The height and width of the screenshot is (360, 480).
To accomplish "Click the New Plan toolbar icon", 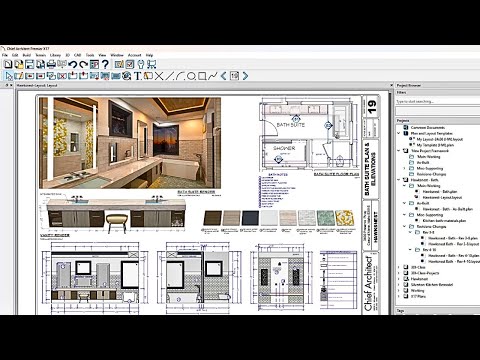I will 8,64.
